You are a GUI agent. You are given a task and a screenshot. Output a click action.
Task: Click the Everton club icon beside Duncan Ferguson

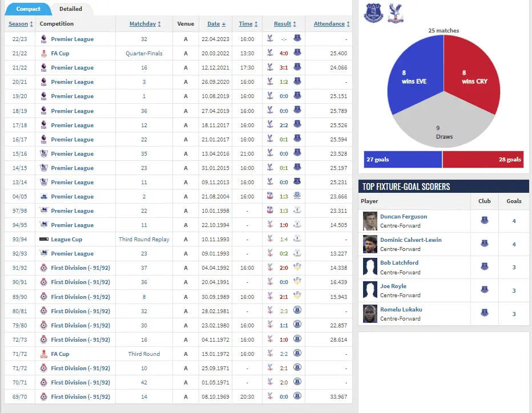coord(484,220)
